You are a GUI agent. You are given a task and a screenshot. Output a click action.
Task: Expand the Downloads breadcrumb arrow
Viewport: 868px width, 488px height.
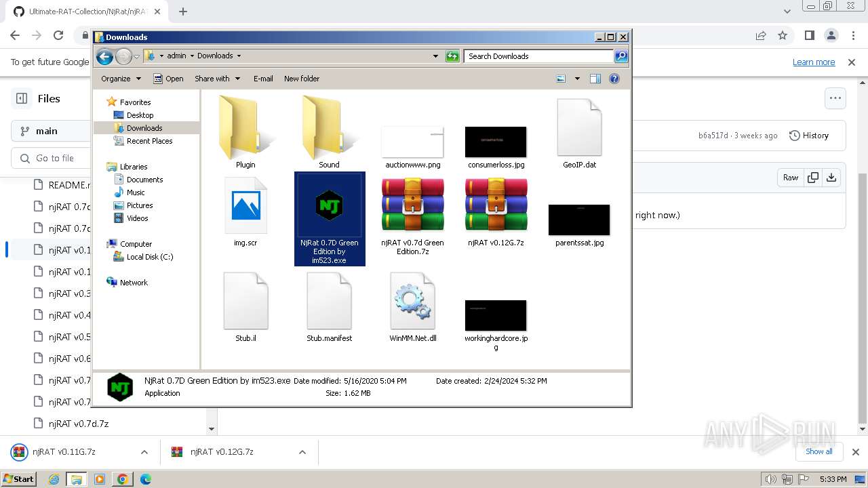pos(239,56)
